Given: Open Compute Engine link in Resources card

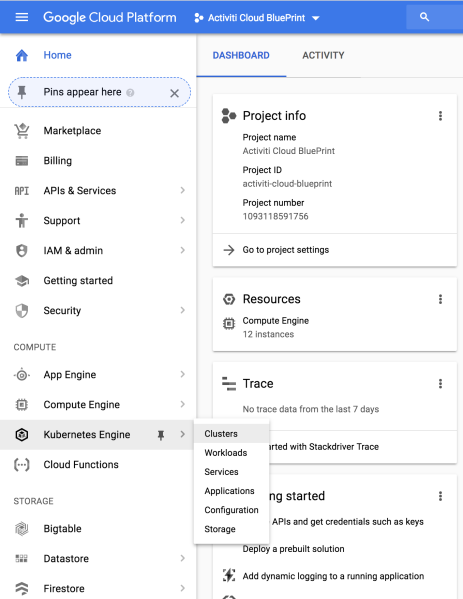Looking at the screenshot, I should [x=276, y=321].
